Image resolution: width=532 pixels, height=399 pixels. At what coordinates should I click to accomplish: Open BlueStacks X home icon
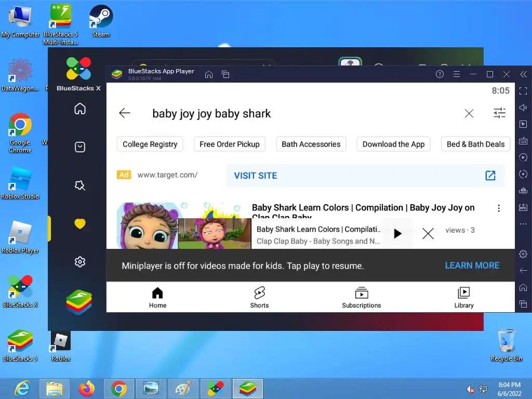pos(80,109)
